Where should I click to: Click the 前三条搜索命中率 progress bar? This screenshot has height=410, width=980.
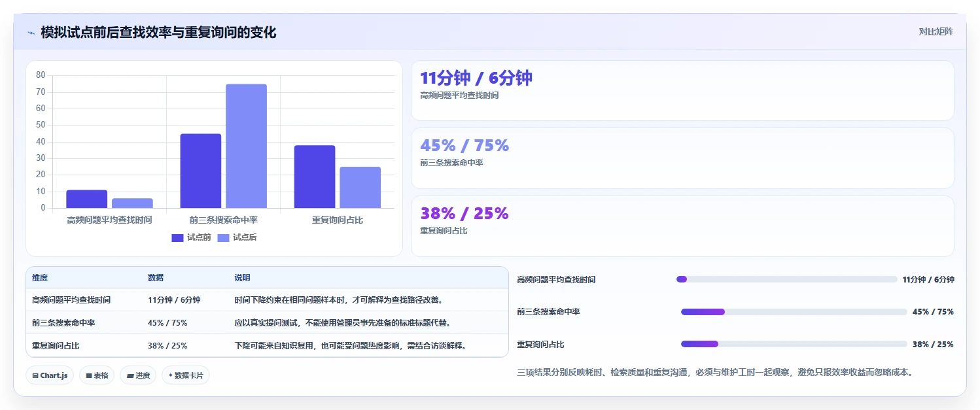794,312
